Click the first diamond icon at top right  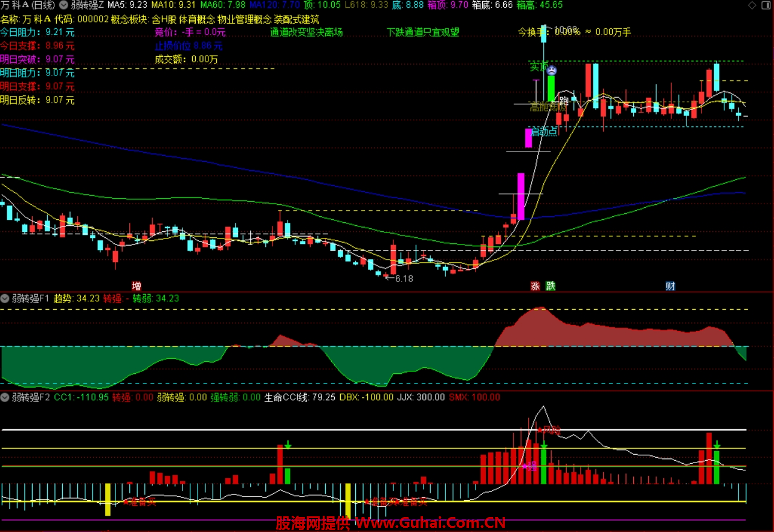click(x=752, y=5)
